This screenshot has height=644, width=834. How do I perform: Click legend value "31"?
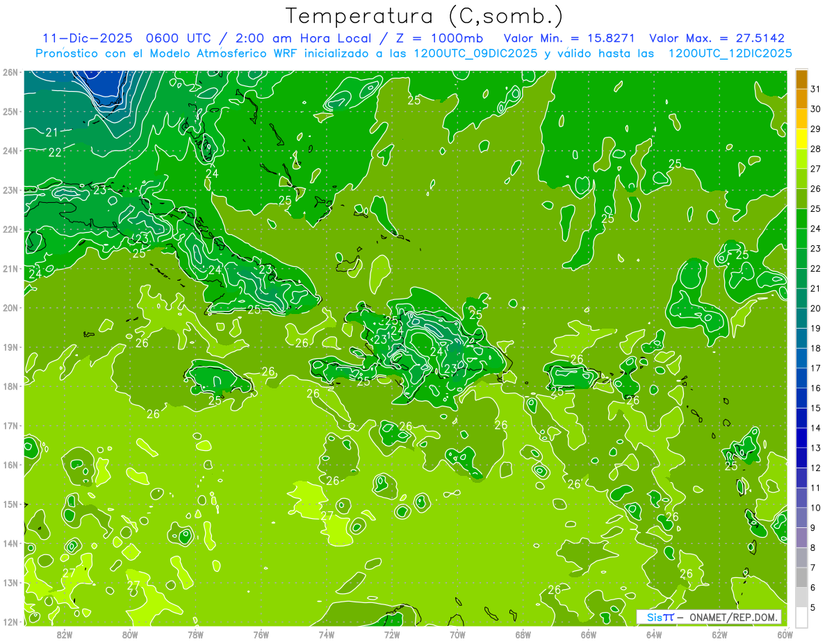[x=816, y=89]
